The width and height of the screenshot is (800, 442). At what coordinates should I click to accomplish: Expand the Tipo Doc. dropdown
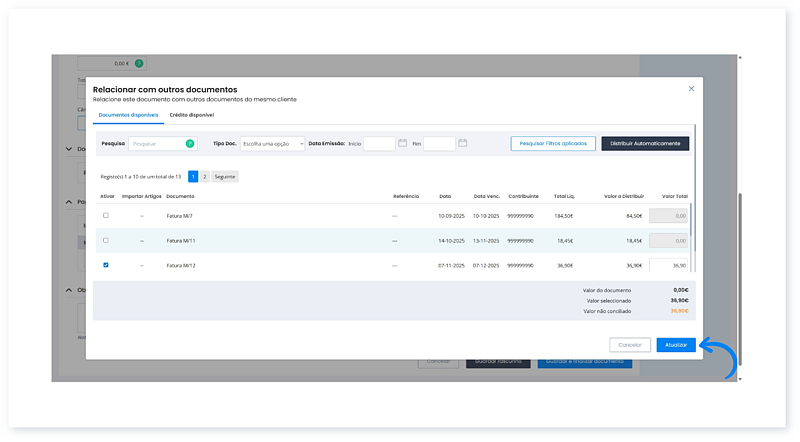(272, 144)
